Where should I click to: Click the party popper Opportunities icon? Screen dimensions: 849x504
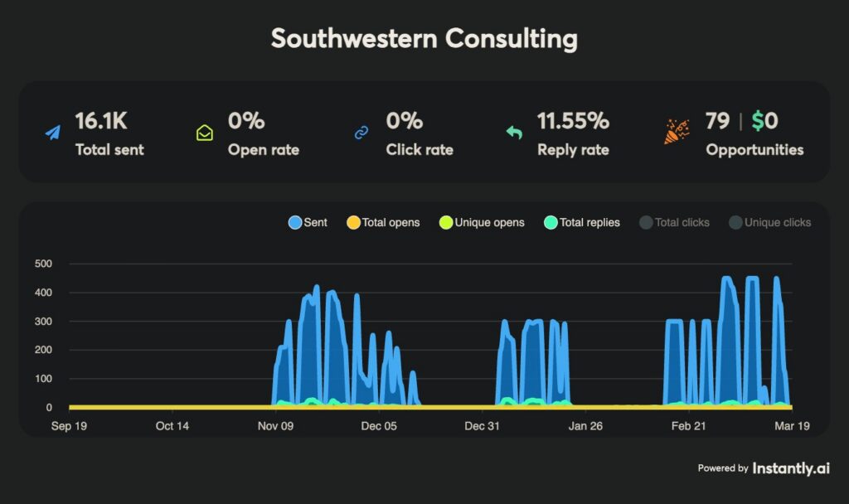pos(677,132)
